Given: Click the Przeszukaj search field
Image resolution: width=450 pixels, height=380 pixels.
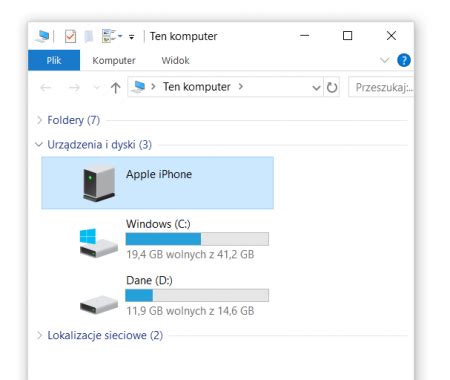Looking at the screenshot, I should 381,87.
